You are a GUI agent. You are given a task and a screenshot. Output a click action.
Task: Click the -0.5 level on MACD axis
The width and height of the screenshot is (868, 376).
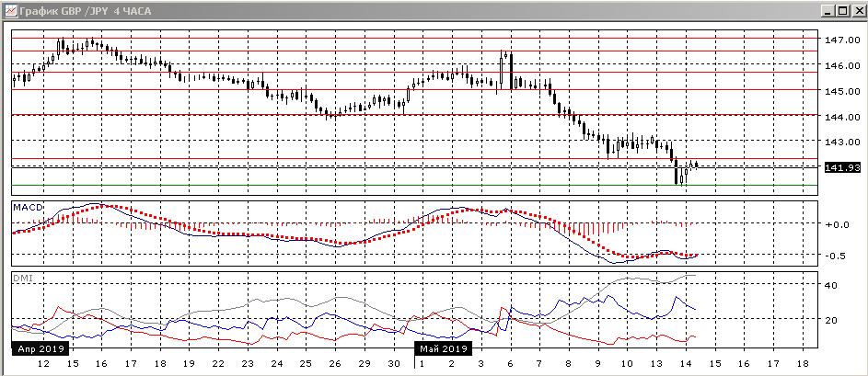tap(836, 256)
